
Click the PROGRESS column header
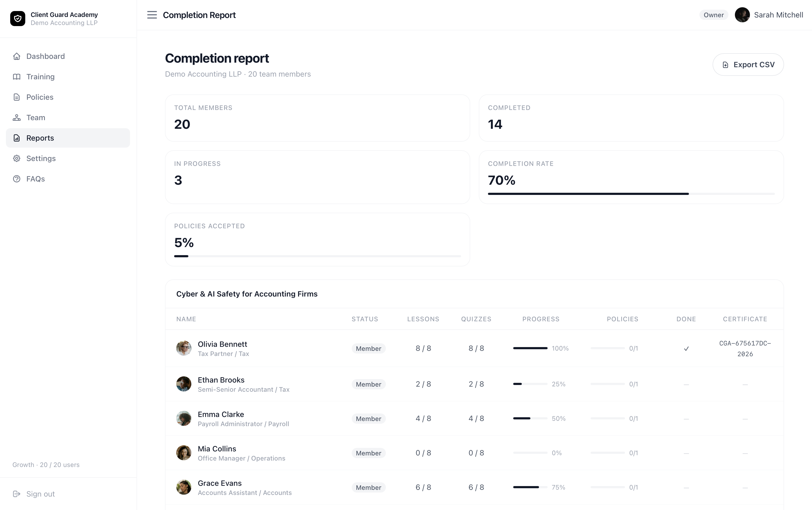[541, 319]
